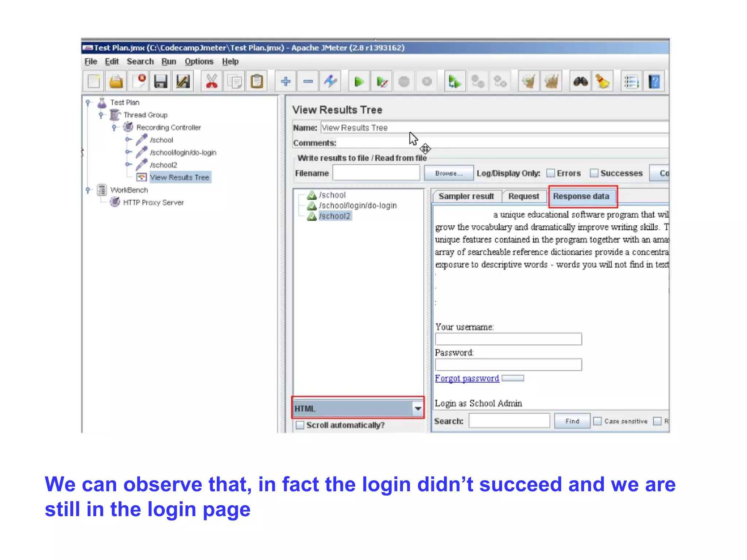This screenshot has width=747, height=560.
Task: Open the Help menu
Action: click(230, 62)
